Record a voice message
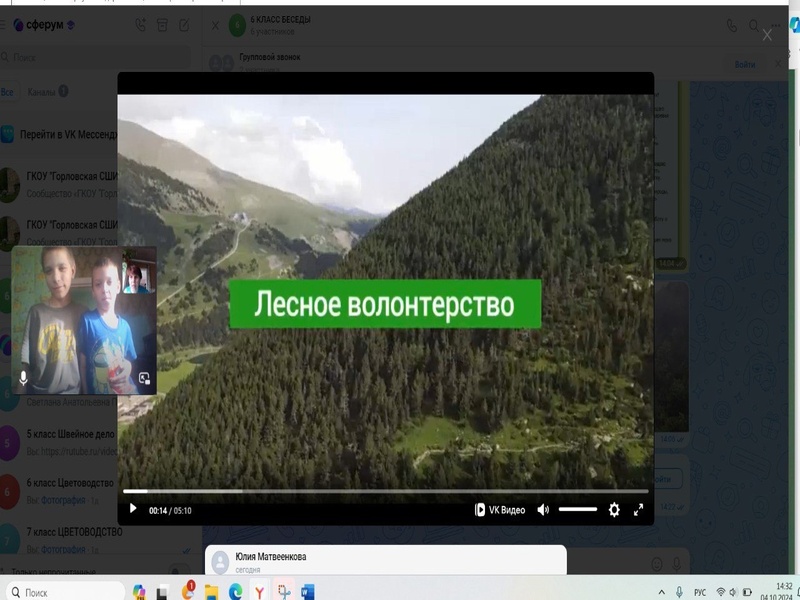Screen dimensions: 800x600 click(677, 563)
